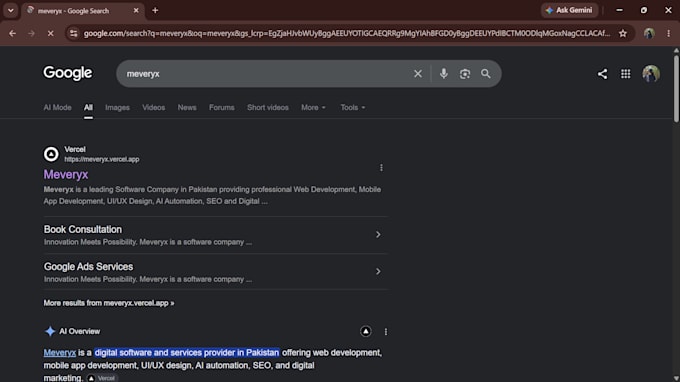Submit search with magnifier icon
This screenshot has width=680, height=382.
pyautogui.click(x=486, y=74)
